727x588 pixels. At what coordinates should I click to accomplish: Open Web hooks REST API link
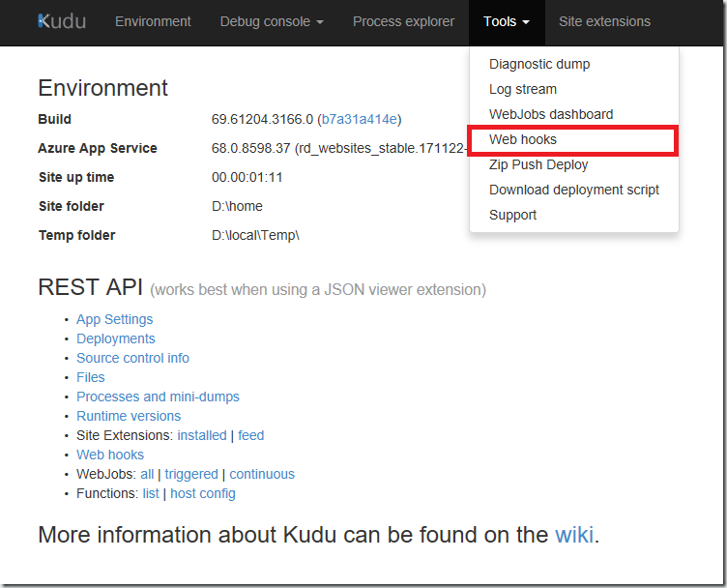point(110,455)
